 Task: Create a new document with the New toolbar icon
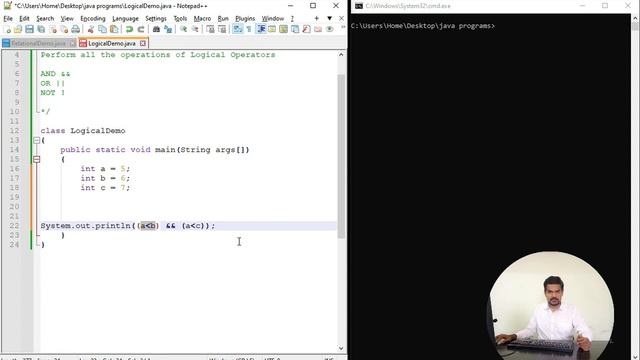tap(7, 29)
